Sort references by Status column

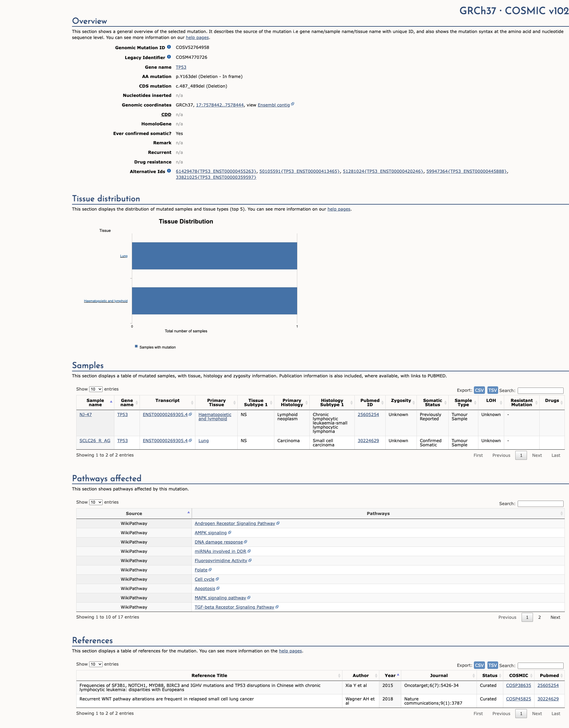[489, 676]
